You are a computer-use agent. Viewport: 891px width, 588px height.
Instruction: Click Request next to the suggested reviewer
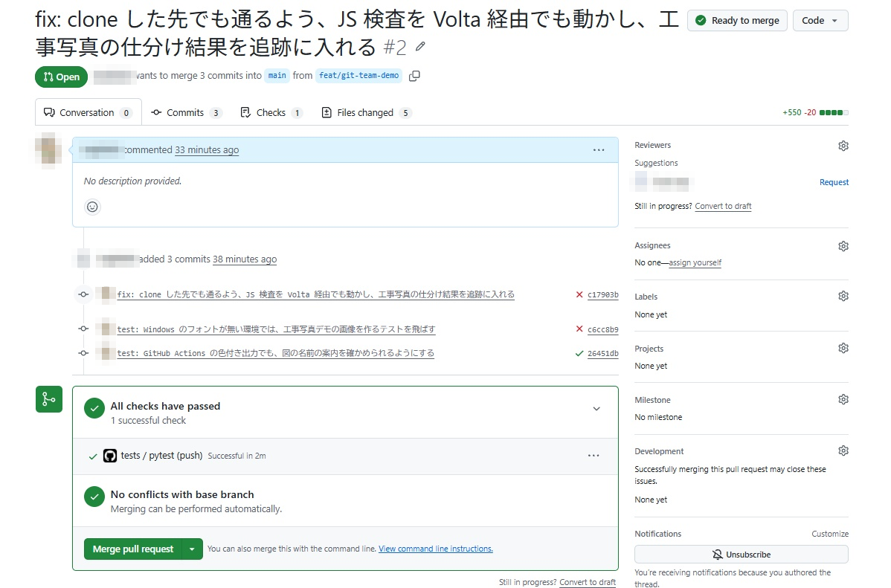click(x=834, y=182)
